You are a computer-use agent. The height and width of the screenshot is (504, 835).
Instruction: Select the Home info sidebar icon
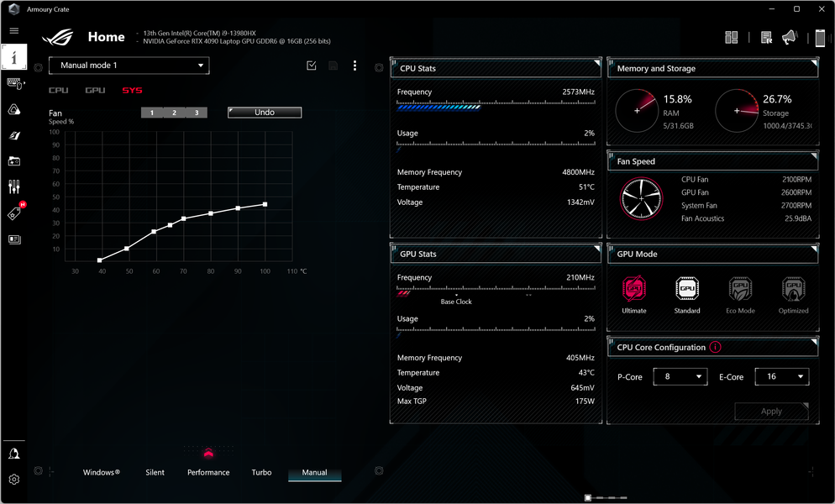(13, 56)
